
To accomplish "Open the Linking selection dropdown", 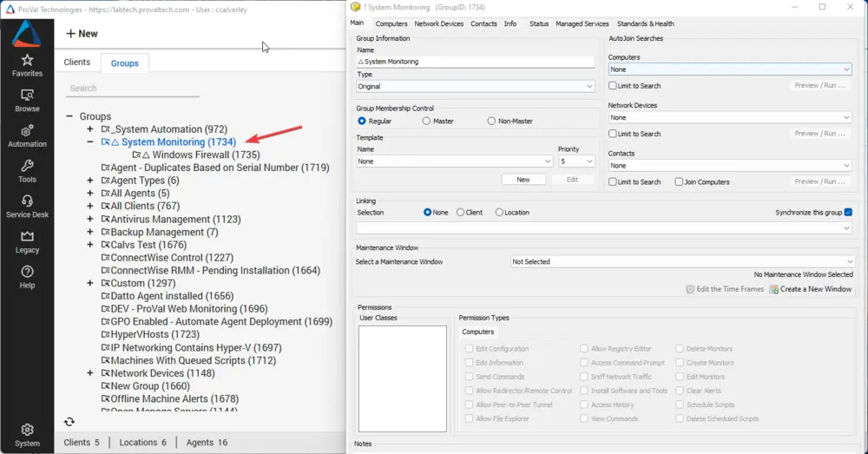I will click(604, 227).
